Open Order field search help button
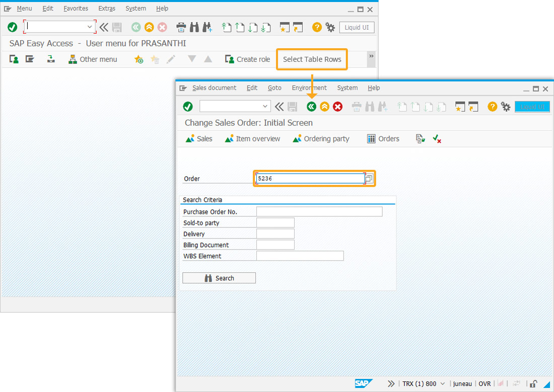This screenshot has height=392, width=554. pos(369,178)
